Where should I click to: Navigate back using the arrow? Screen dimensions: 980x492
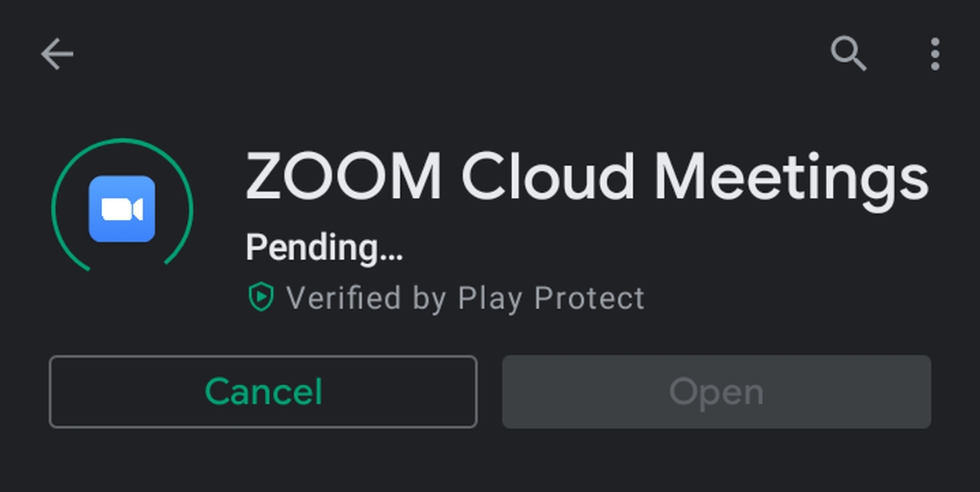pyautogui.click(x=56, y=53)
